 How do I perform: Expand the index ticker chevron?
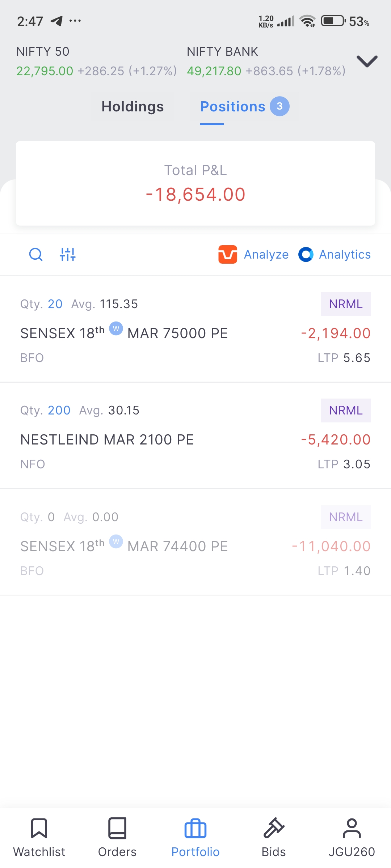click(x=367, y=61)
